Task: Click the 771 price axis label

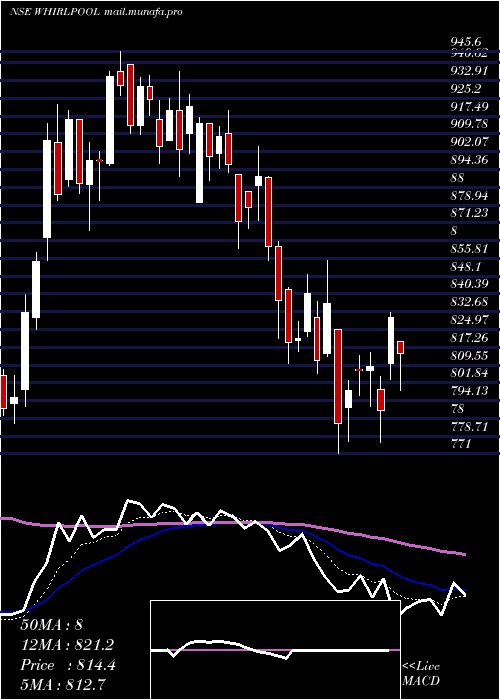Action: pos(460,443)
